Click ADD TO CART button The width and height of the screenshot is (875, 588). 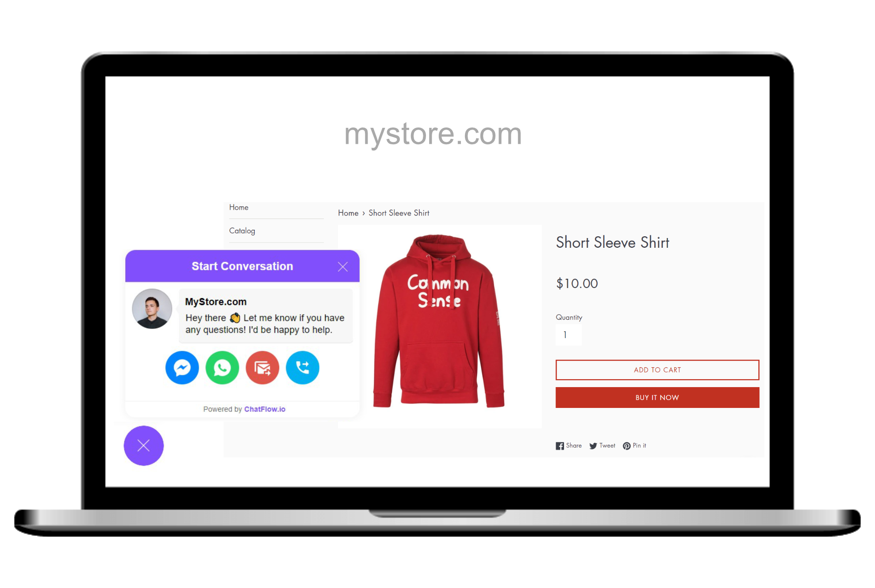pyautogui.click(x=656, y=369)
